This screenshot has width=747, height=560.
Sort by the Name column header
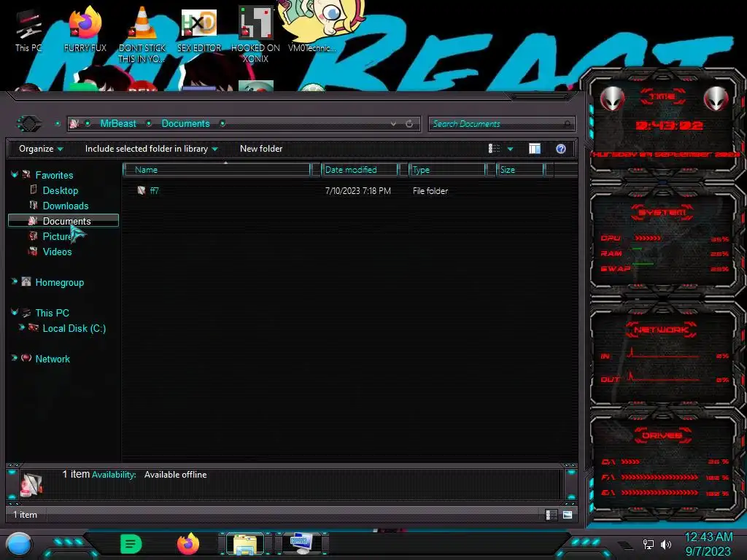point(217,170)
